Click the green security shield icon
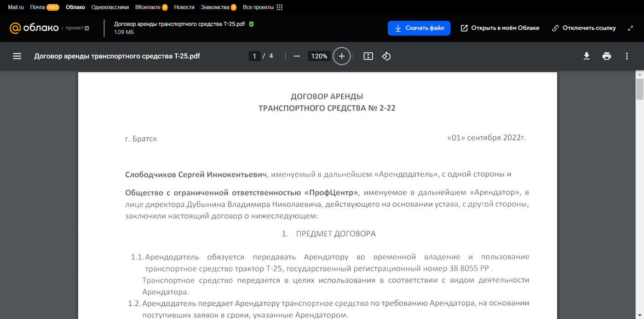 (x=251, y=24)
